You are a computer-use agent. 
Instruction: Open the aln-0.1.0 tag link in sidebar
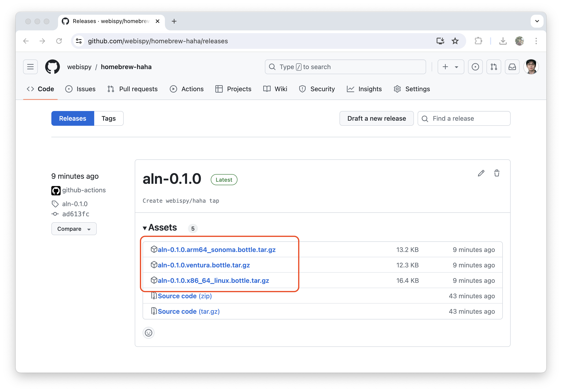click(75, 204)
